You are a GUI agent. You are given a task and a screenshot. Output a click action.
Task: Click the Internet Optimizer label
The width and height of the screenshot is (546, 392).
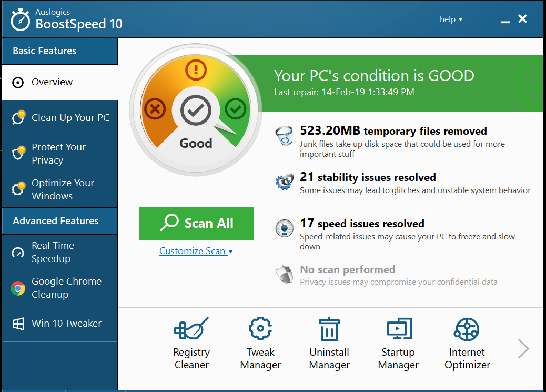pyautogui.click(x=467, y=358)
